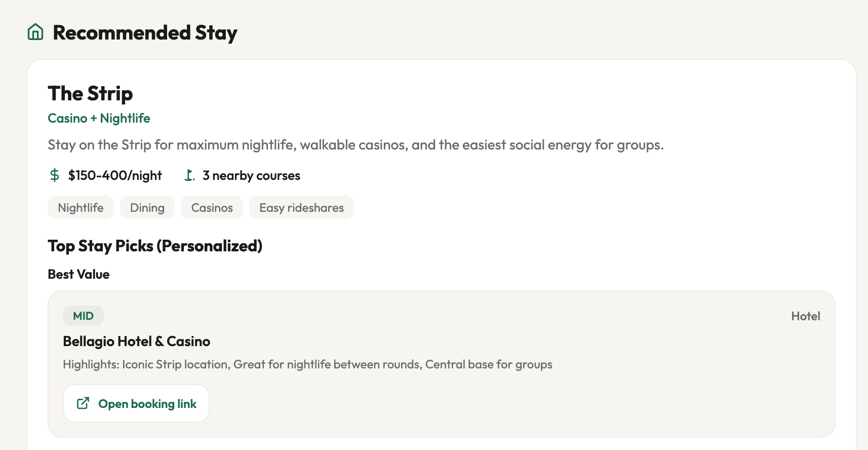
Task: Click the MID price tier badge
Action: 83,316
